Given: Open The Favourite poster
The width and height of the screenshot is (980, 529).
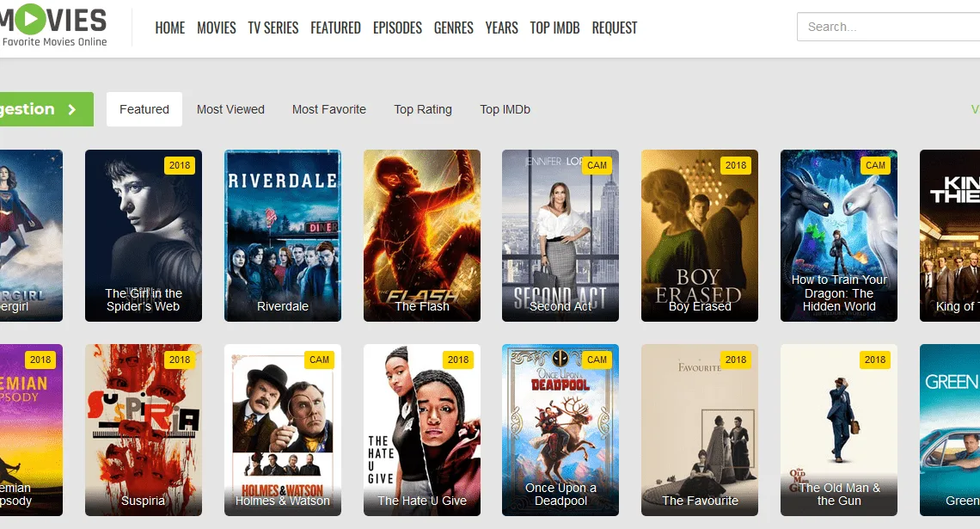Looking at the screenshot, I should coord(700,429).
